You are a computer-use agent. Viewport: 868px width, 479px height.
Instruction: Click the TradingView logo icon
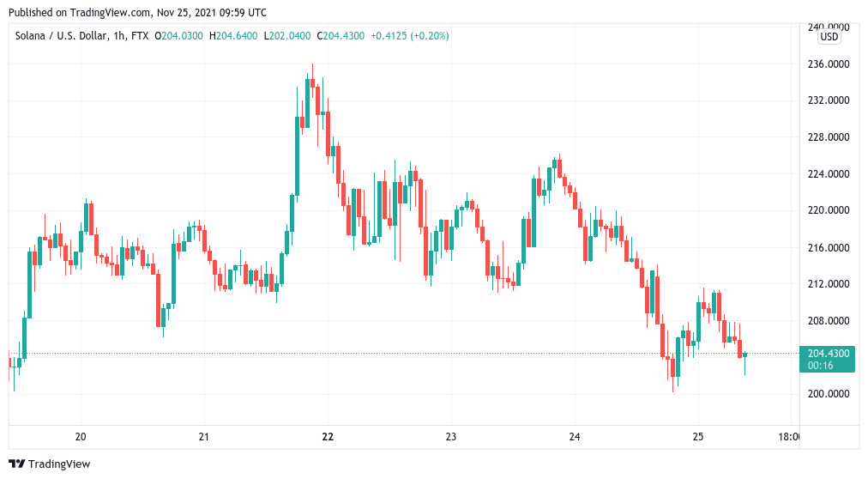[x=16, y=464]
